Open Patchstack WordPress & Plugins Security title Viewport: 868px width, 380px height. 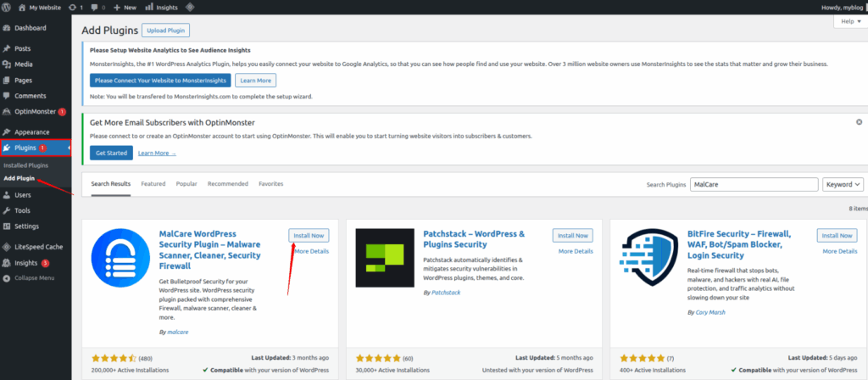[x=474, y=239]
